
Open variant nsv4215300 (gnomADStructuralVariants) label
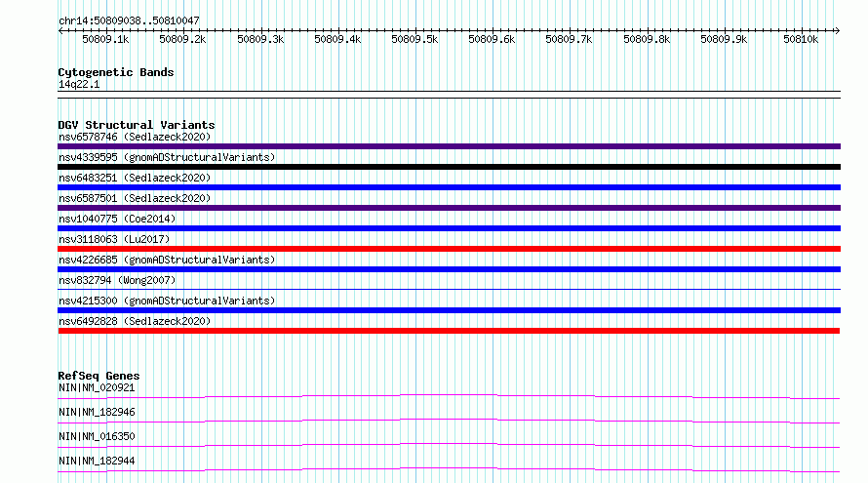coord(167,301)
